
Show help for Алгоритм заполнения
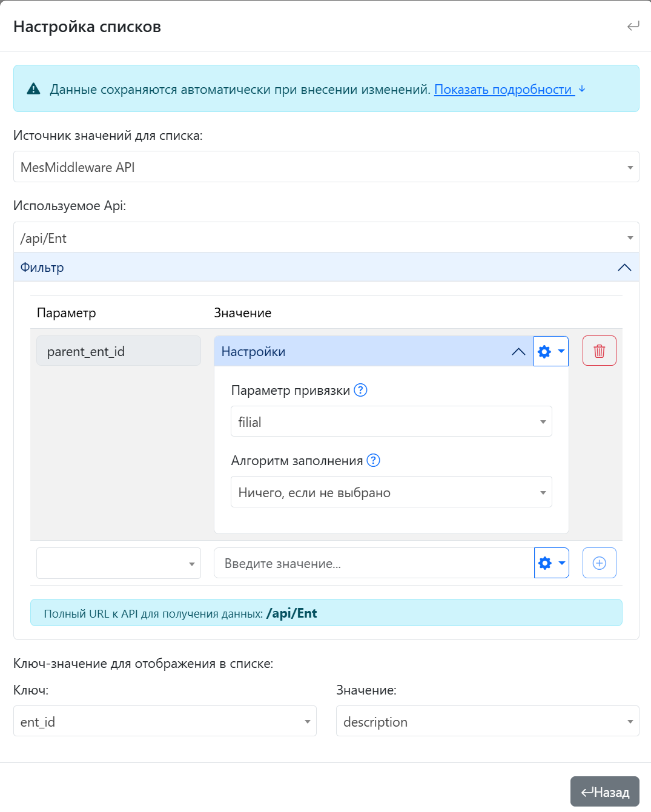pos(374,460)
